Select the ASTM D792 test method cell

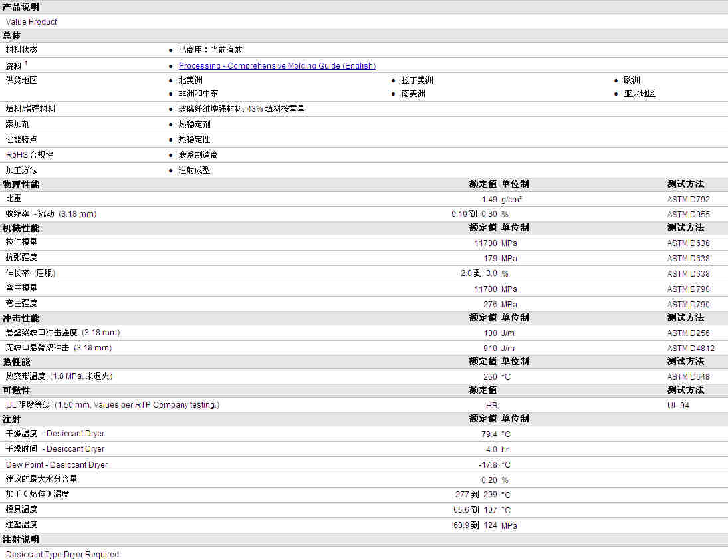point(688,199)
